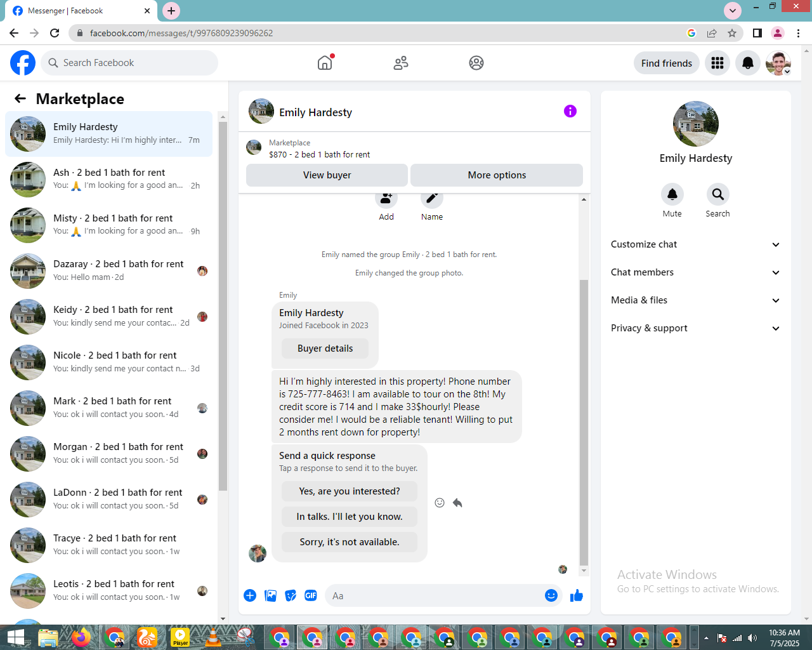The height and width of the screenshot is (650, 812).
Task: Click the chat messages scrollbar
Action: [x=584, y=422]
